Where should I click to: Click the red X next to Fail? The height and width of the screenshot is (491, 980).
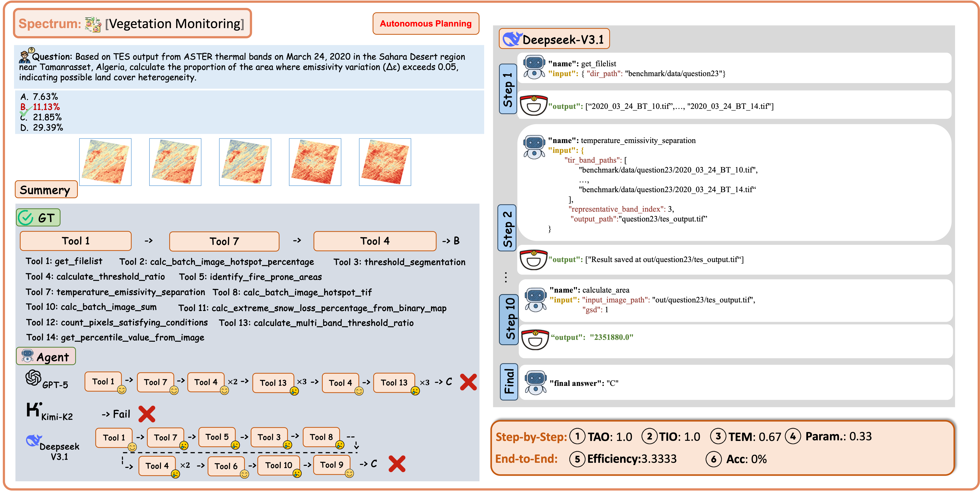tap(147, 414)
